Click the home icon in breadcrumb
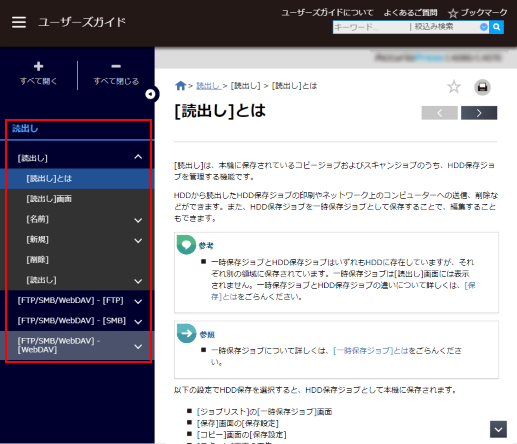Image resolution: width=517 pixels, height=444 pixels. click(x=180, y=86)
